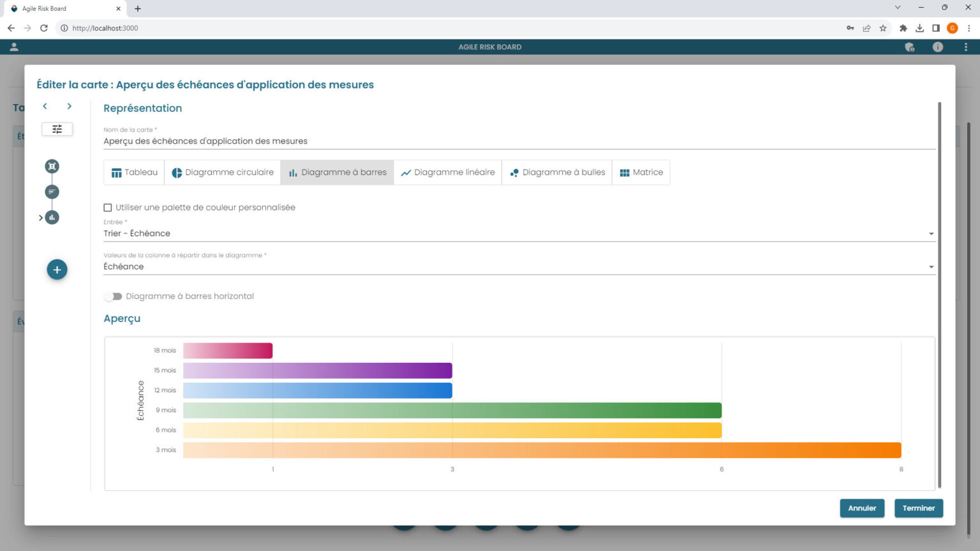Open the Valeurs de la colonne dropdown
Screen dimensions: 980x551
coord(519,267)
